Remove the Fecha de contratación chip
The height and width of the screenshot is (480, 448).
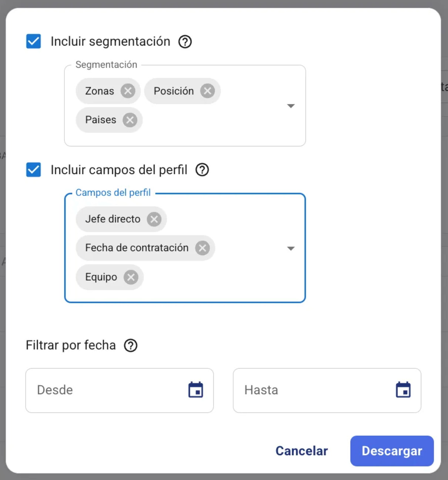(203, 248)
